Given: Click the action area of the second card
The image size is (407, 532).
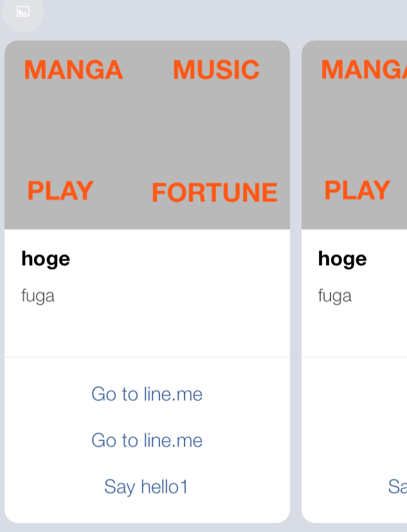Looking at the screenshot, I should (x=354, y=440).
